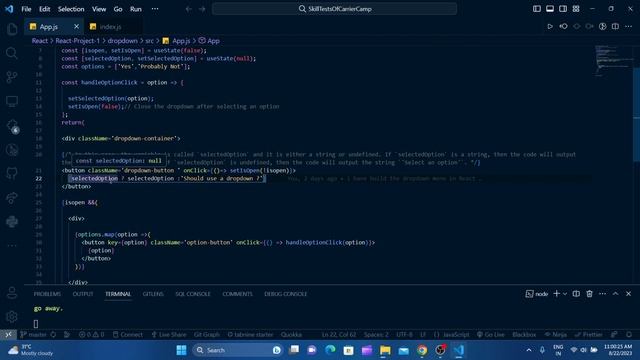This screenshot has width=640, height=360.
Task: Open editor More Actions ellipsis
Action: coord(628,27)
